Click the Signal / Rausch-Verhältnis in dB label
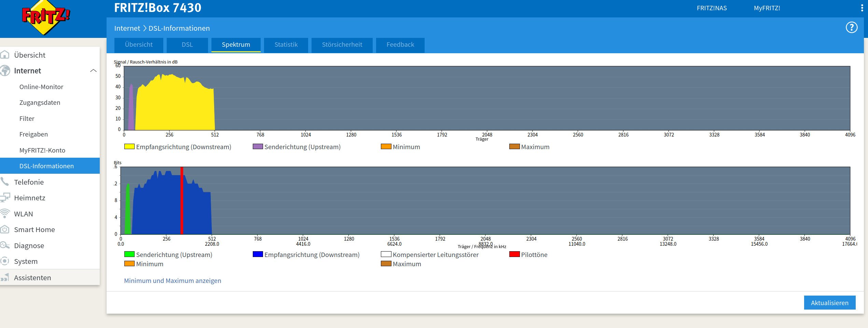Image resolution: width=868 pixels, height=328 pixels. point(146,62)
